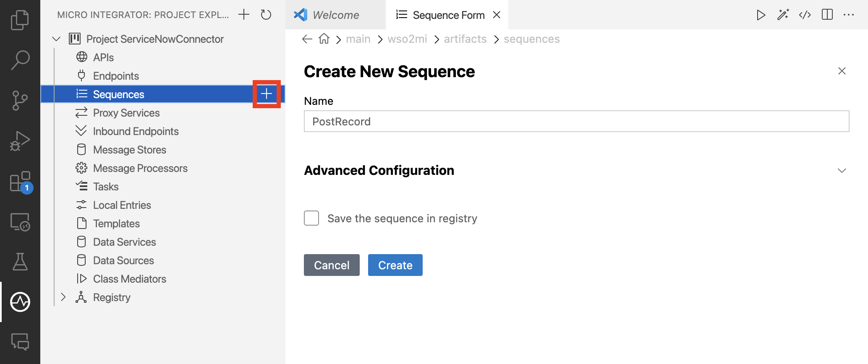The width and height of the screenshot is (868, 364).
Task: Collapse the Project ServiceNowConnector tree
Action: point(56,39)
